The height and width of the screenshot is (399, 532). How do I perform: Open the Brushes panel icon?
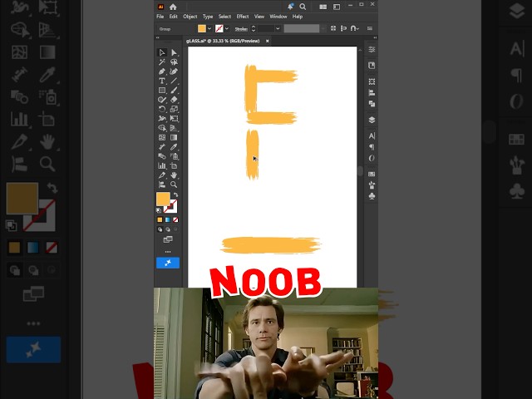[x=372, y=185]
